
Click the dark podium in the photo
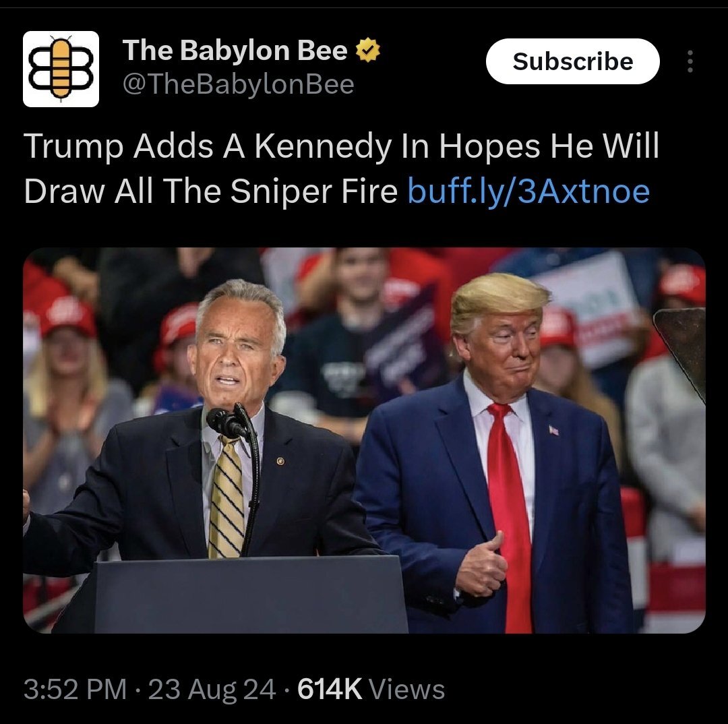click(x=251, y=595)
